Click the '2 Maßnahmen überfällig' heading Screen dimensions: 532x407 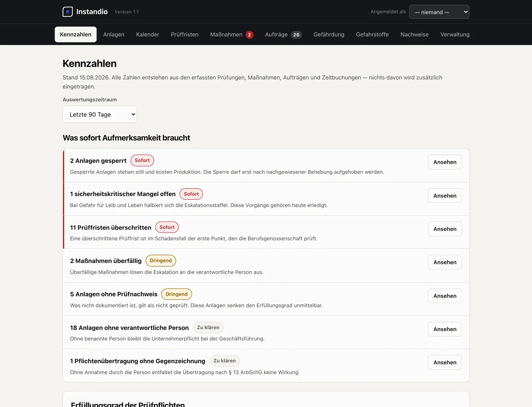click(106, 261)
